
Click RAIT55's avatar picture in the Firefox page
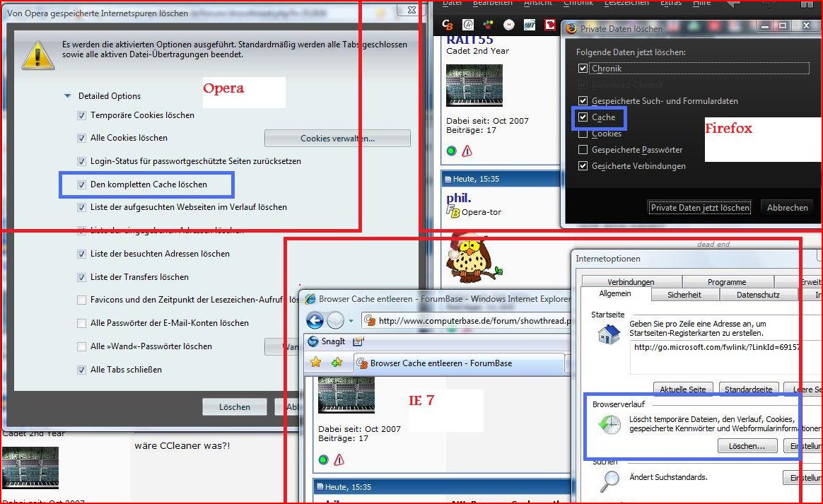(474, 85)
